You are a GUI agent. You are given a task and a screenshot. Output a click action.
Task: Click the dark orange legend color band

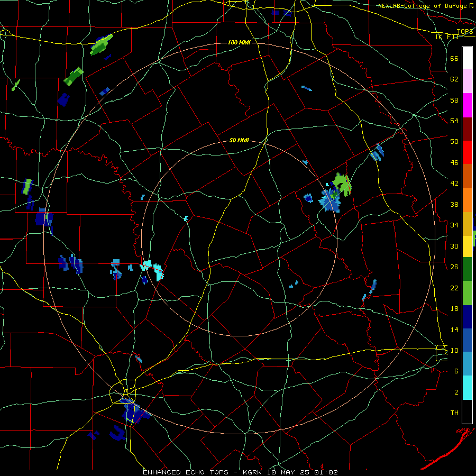[467, 176]
